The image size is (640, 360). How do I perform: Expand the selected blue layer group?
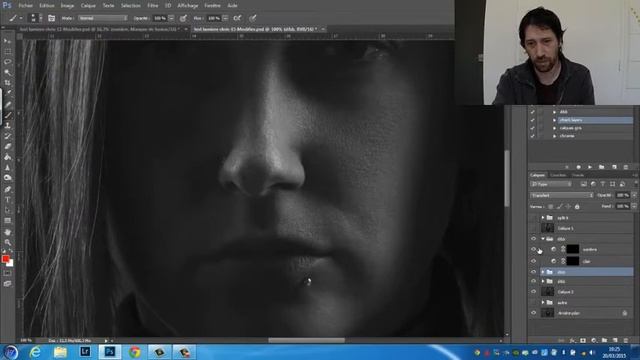click(x=543, y=272)
